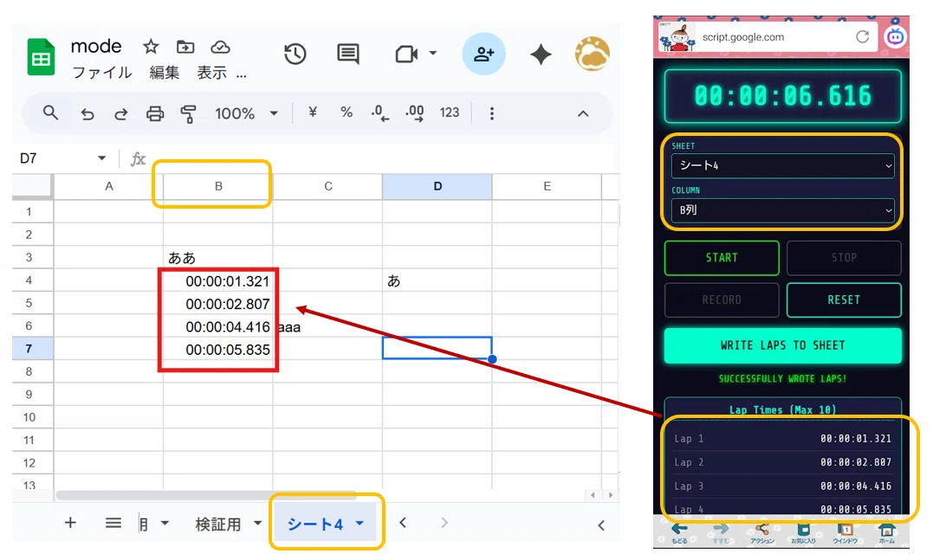Image resolution: width=933 pixels, height=560 pixels.
Task: Open the SHEET dropdown showing シート4
Action: 782,166
